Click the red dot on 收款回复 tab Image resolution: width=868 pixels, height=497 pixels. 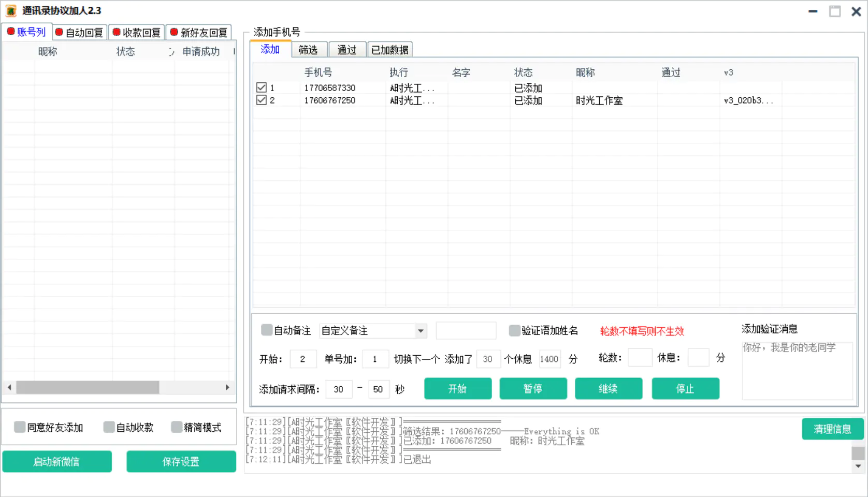point(117,33)
